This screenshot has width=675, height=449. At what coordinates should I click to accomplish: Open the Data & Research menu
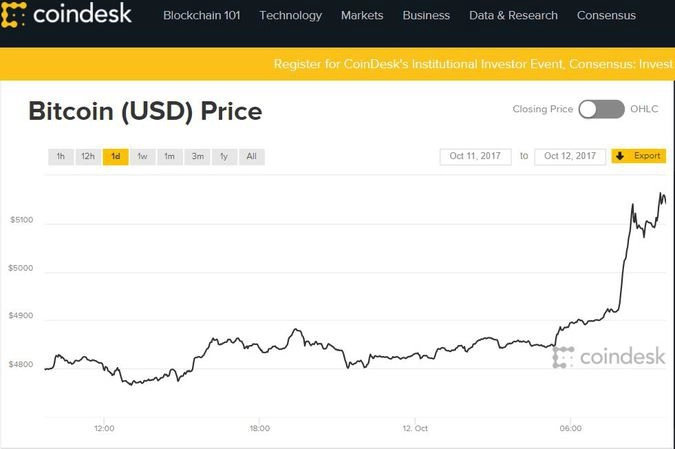point(514,16)
